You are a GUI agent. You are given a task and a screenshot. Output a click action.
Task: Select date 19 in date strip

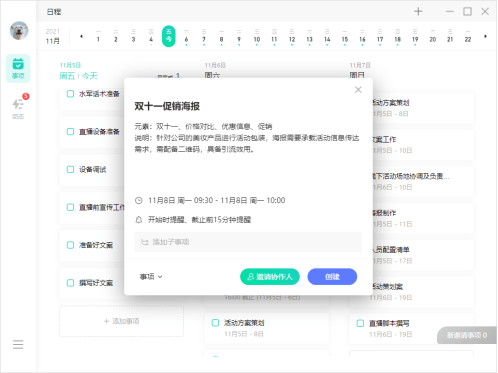tap(415, 36)
